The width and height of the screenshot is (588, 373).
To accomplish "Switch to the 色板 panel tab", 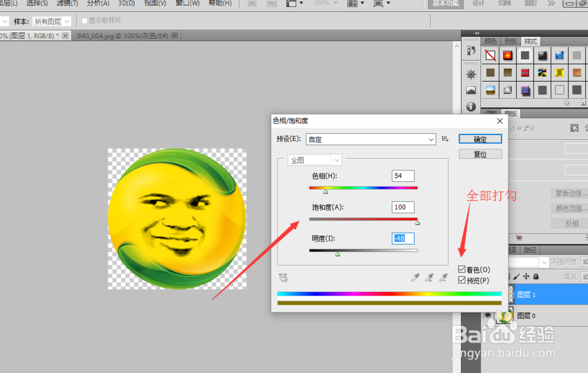I will [510, 41].
